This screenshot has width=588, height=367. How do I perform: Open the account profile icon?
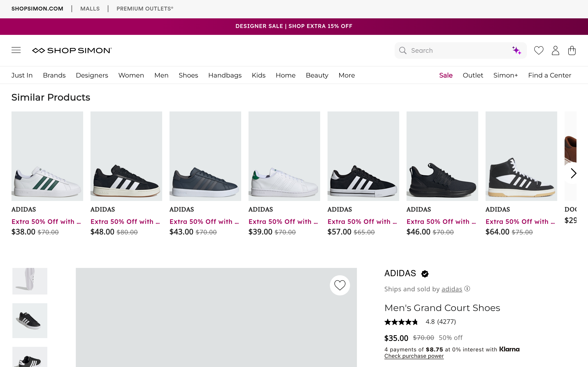tap(555, 50)
